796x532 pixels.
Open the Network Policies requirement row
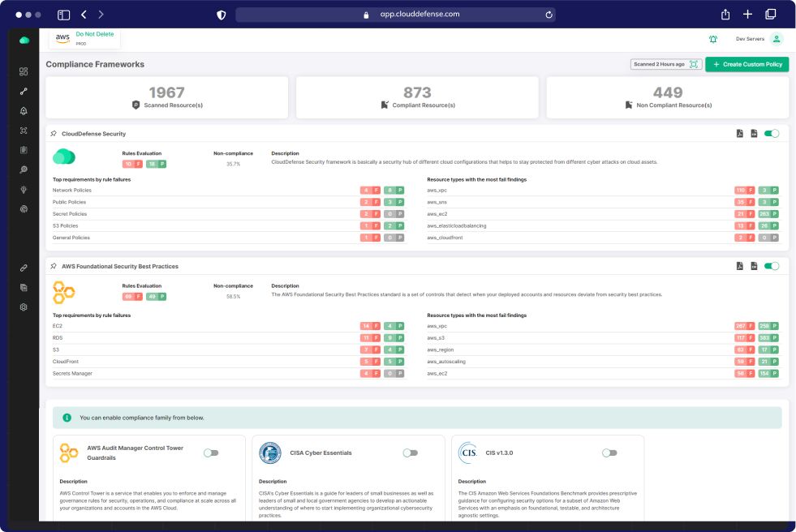pyautogui.click(x=72, y=190)
